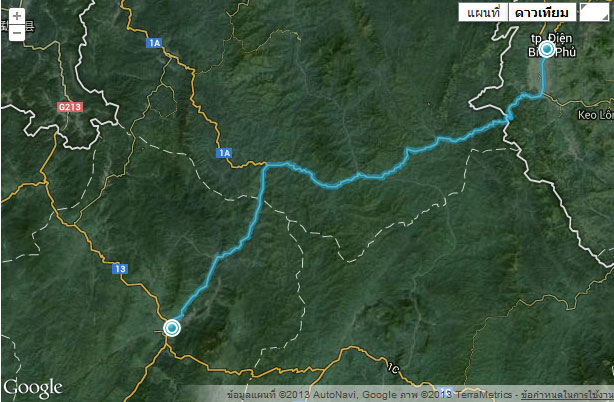Zoom in with the plus button
The height and width of the screenshot is (402, 614).
click(x=17, y=16)
